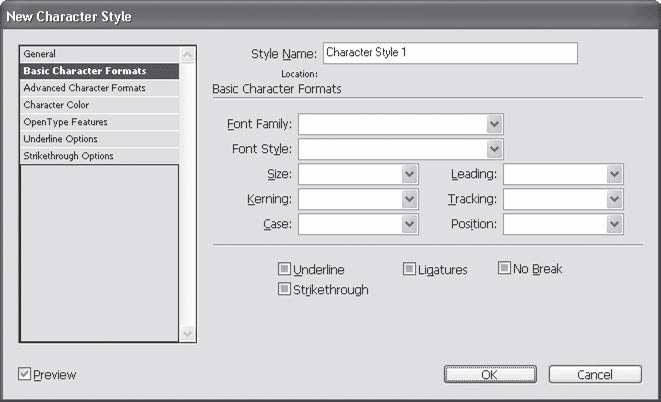
Task: Expand the Tracking dropdown
Action: coord(615,199)
